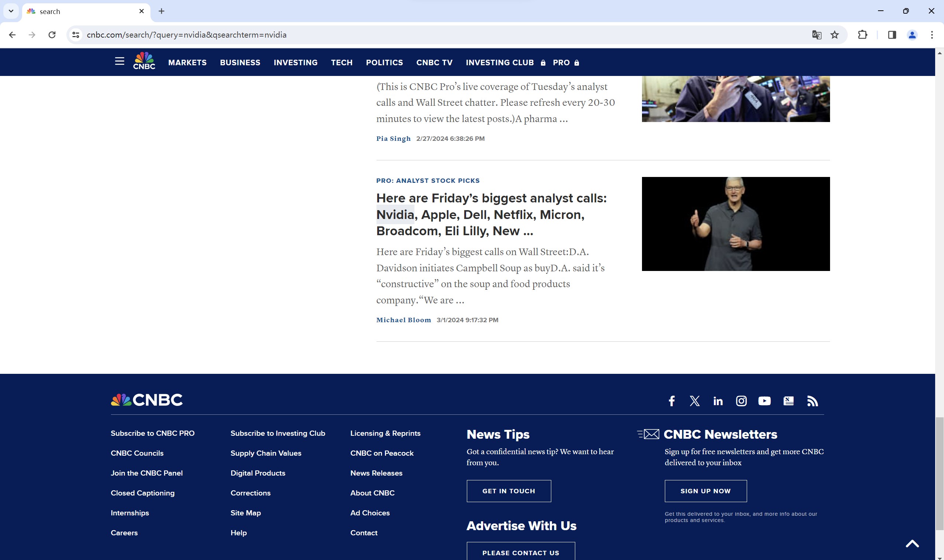Viewport: 944px width, 560px height.
Task: Click the CNBC logo in navigation bar
Action: 144,61
